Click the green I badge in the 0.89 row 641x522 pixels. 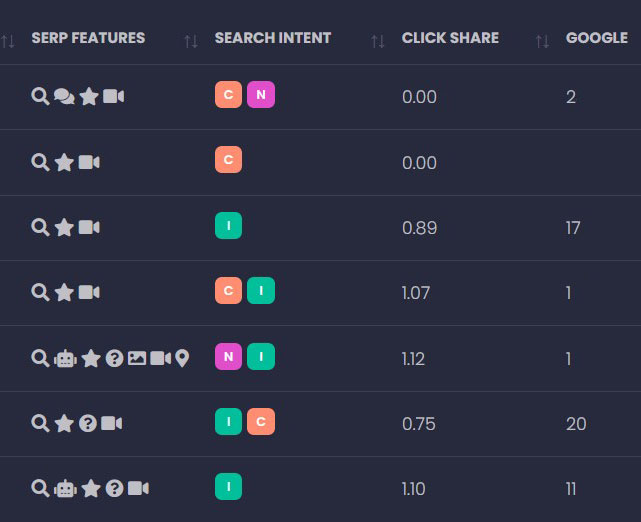point(228,225)
